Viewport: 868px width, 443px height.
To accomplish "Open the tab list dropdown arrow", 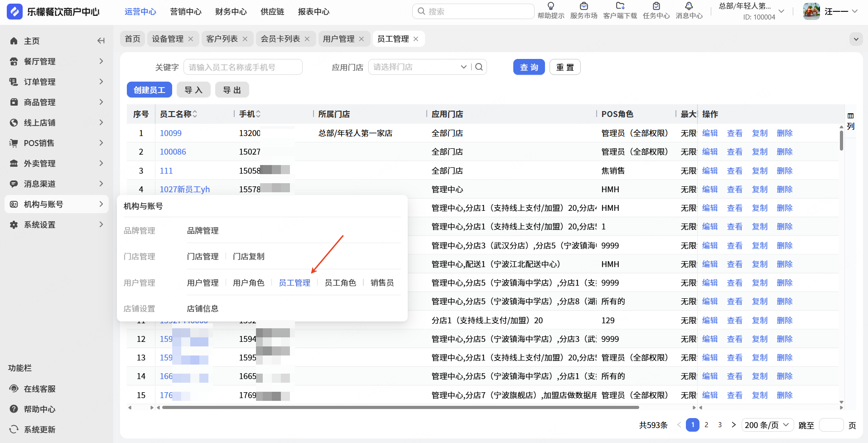I will click(856, 39).
